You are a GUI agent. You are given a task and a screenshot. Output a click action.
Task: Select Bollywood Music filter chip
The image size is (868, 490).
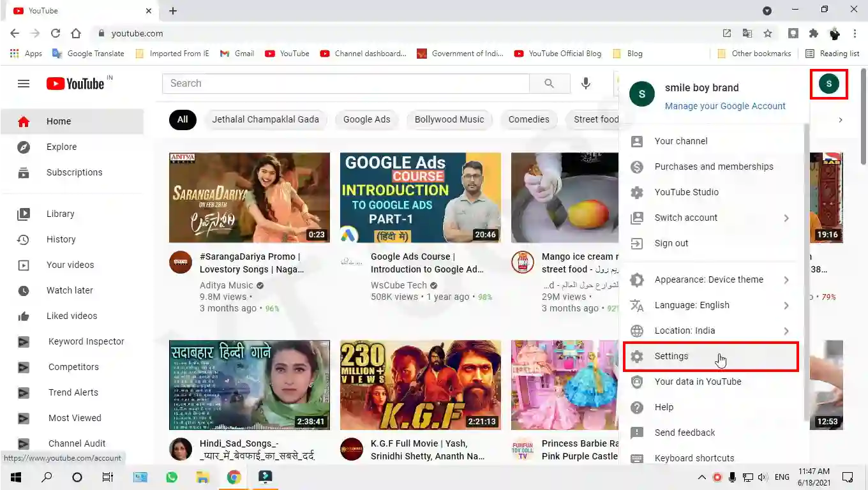[449, 119]
